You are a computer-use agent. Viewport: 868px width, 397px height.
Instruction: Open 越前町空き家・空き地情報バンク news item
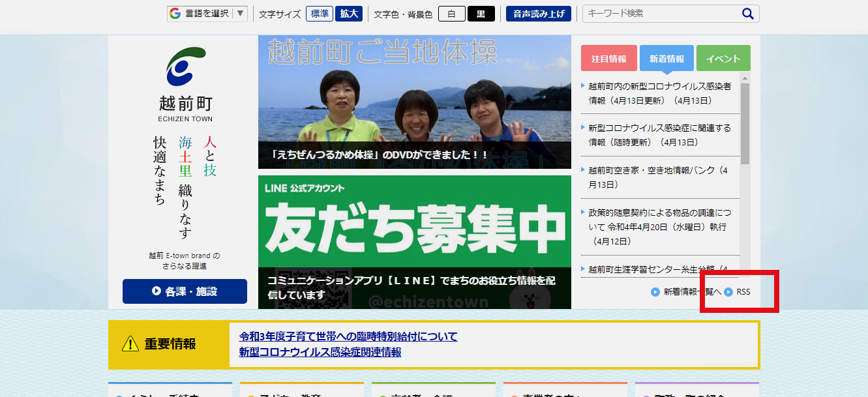coord(659,177)
